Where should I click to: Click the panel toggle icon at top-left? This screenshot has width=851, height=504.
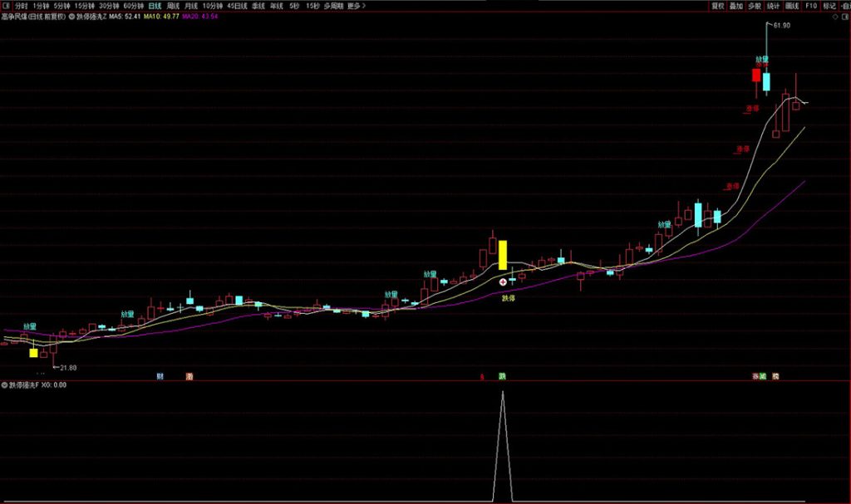(5, 5)
